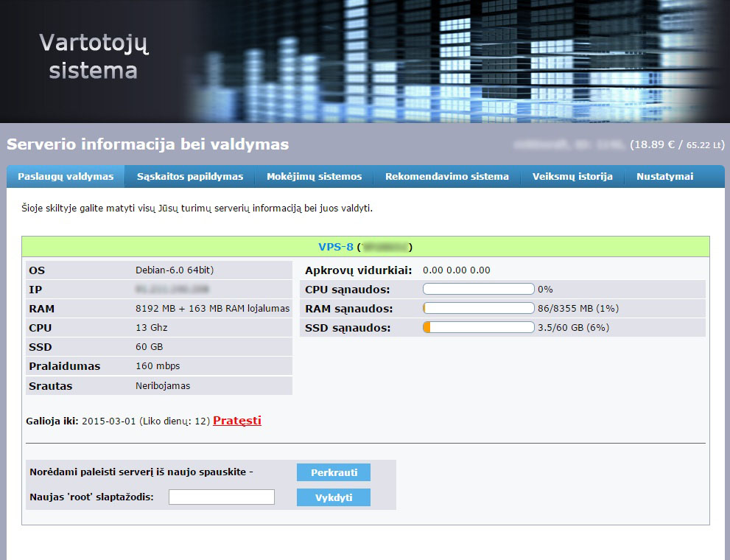Click the Perkrauti button
The image size is (730, 560).
(x=334, y=472)
